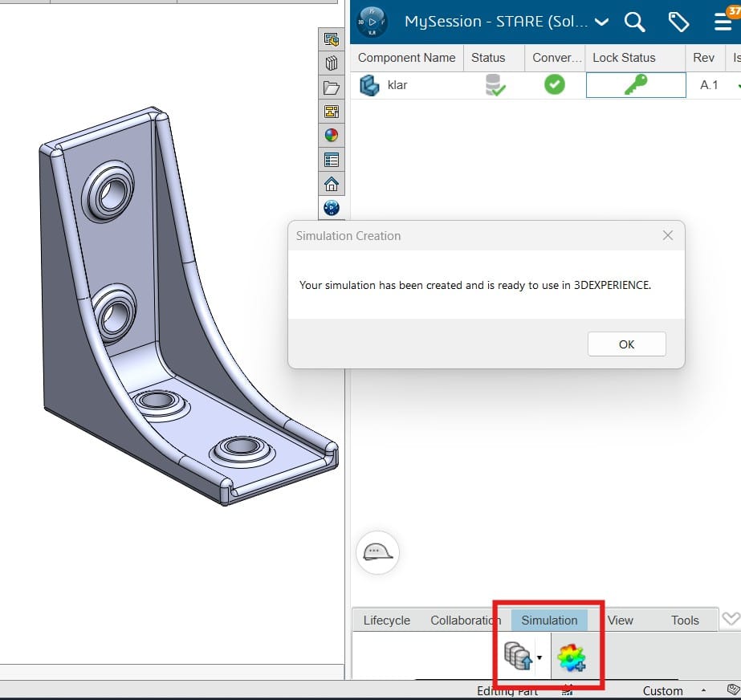Open the tag icon in header
Image resolution: width=741 pixels, height=700 pixels.
pos(678,22)
